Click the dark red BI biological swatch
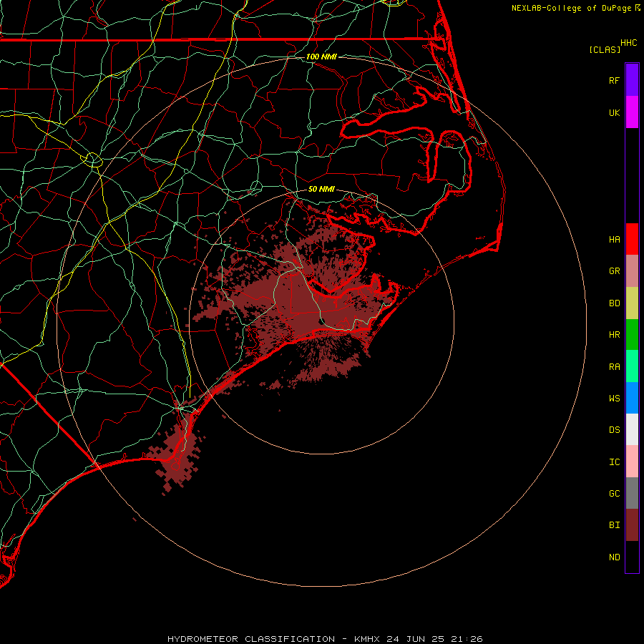The image size is (644, 644). pos(632,525)
